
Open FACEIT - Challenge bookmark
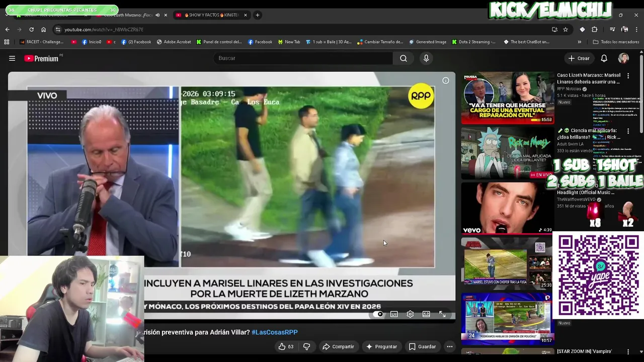[42, 42]
